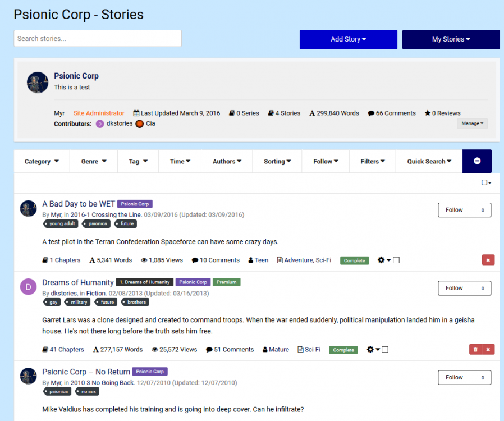The width and height of the screenshot is (504, 421).
Task: Click Psionic Corp avatar in header panel
Action: coord(38,83)
